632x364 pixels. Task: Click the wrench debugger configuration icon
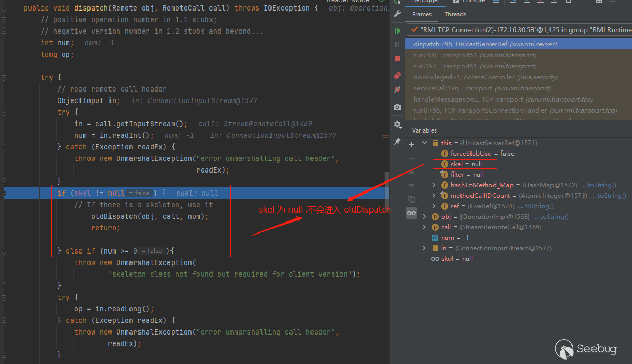pos(397,14)
